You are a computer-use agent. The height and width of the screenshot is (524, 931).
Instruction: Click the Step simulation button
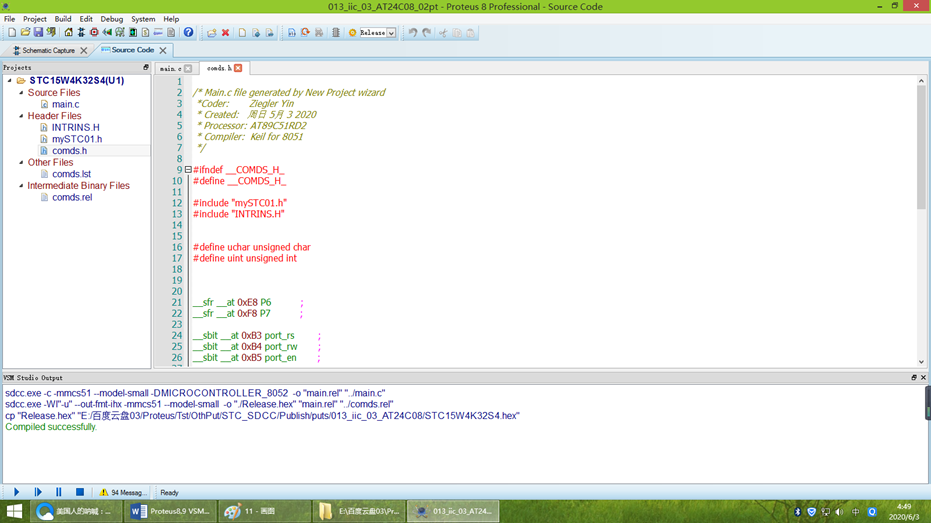(x=38, y=492)
